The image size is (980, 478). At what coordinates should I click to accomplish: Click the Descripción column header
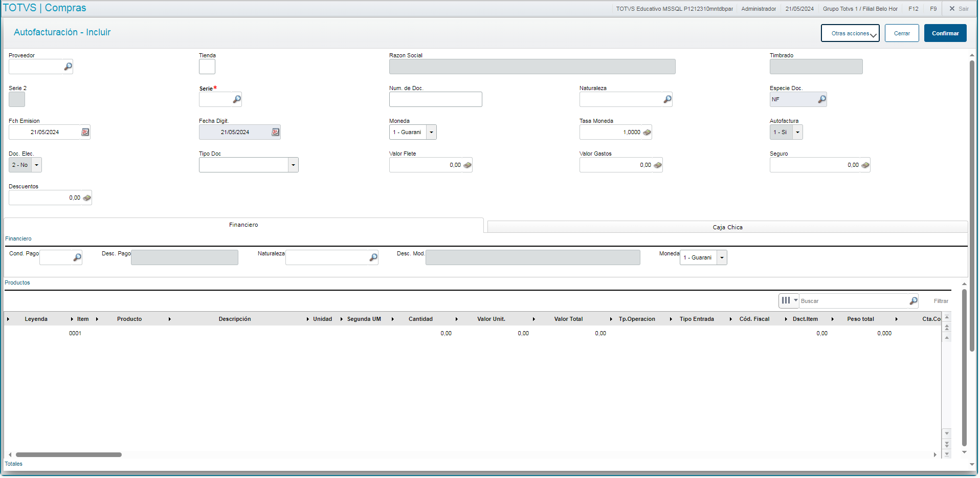(x=235, y=319)
